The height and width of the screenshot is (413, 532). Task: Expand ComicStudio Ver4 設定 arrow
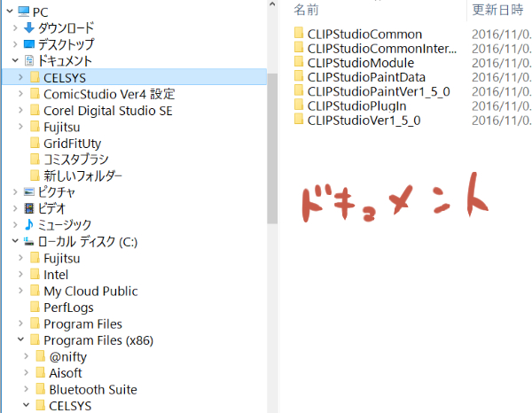20,94
